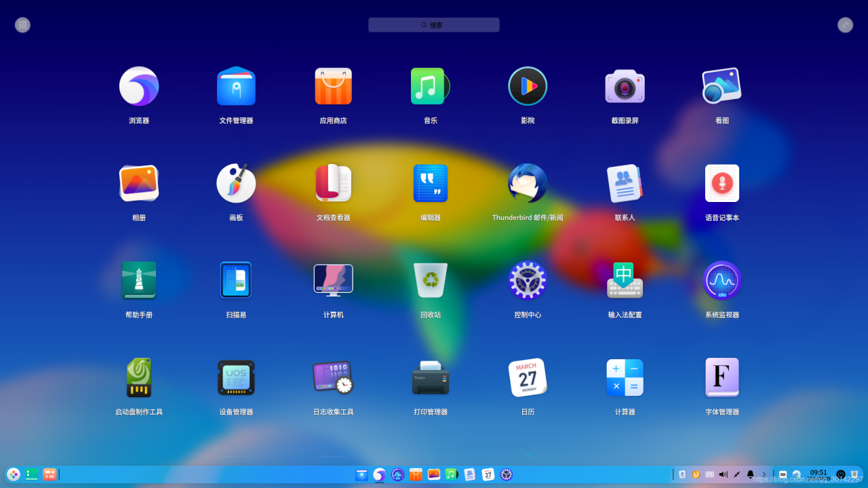Image resolution: width=868 pixels, height=488 pixels.
Task: Toggle app category view button at top-left
Action: coord(22,25)
